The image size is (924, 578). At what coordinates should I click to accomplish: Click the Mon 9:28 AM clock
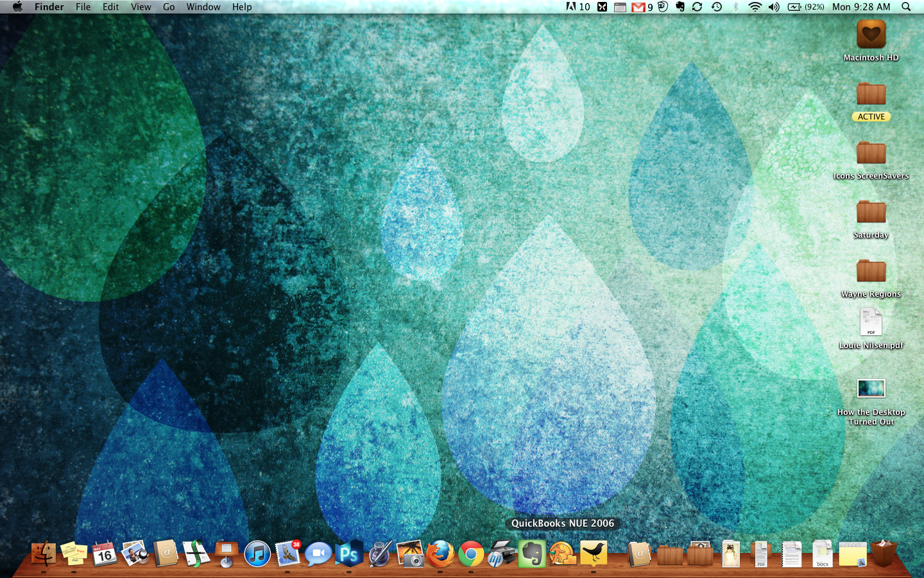[861, 7]
